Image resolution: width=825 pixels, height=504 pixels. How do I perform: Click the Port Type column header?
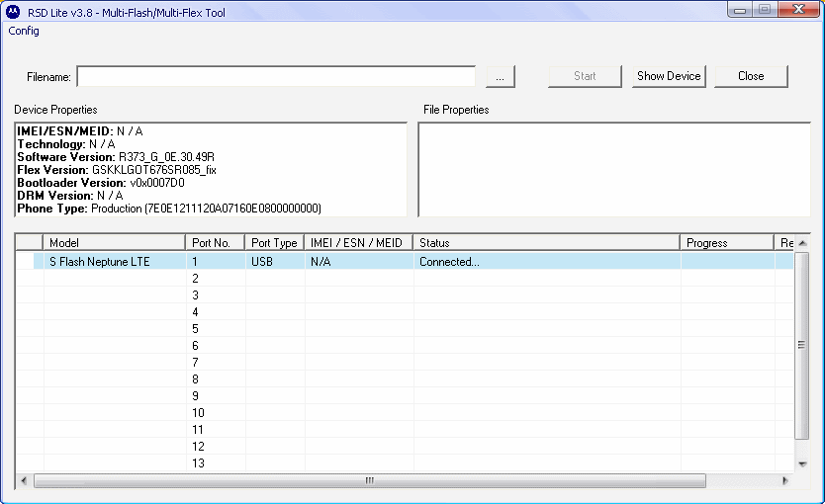pyautogui.click(x=274, y=243)
